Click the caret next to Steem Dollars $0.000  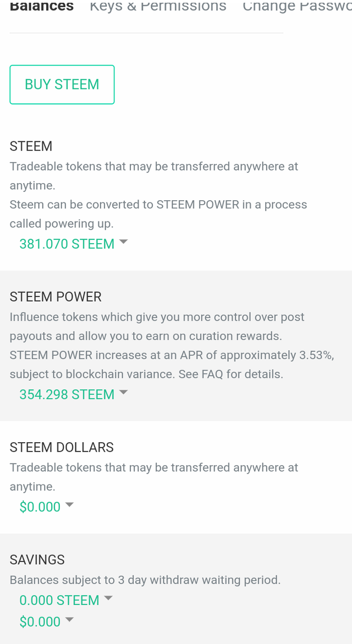point(69,504)
